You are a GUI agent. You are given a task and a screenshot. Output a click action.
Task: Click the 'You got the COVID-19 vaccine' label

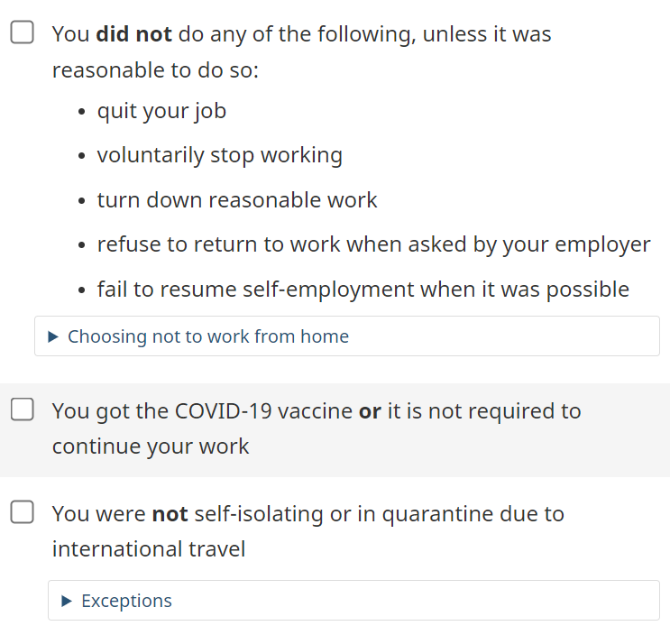(202, 411)
